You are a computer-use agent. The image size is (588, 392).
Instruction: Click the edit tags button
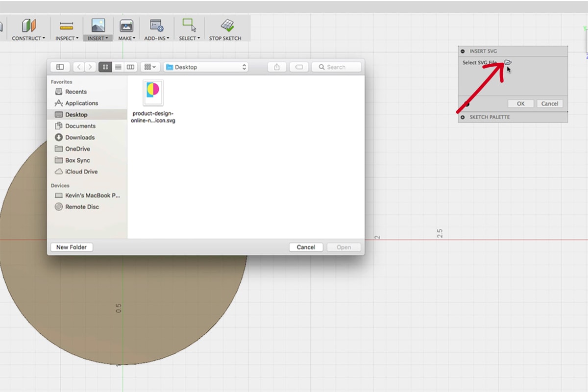point(299,67)
